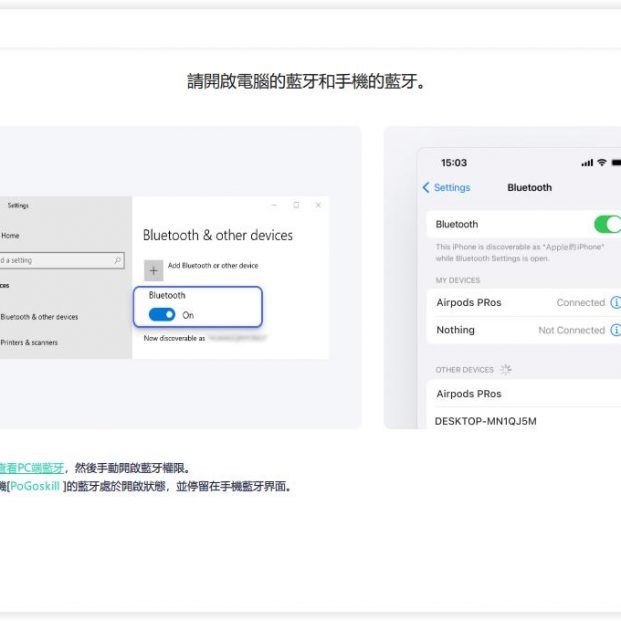Select DESKTOP-MN1QJ5M from other devices
Viewport: 621px width, 621px height.
[x=485, y=421]
